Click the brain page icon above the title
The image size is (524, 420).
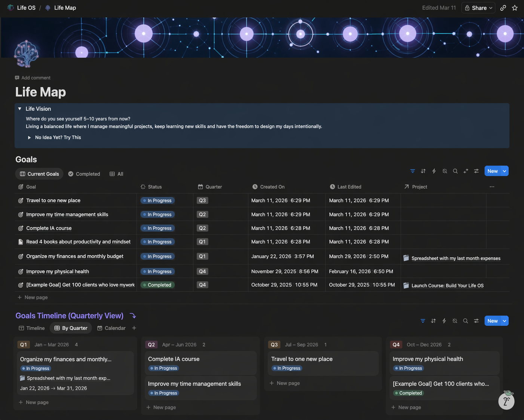(x=26, y=54)
